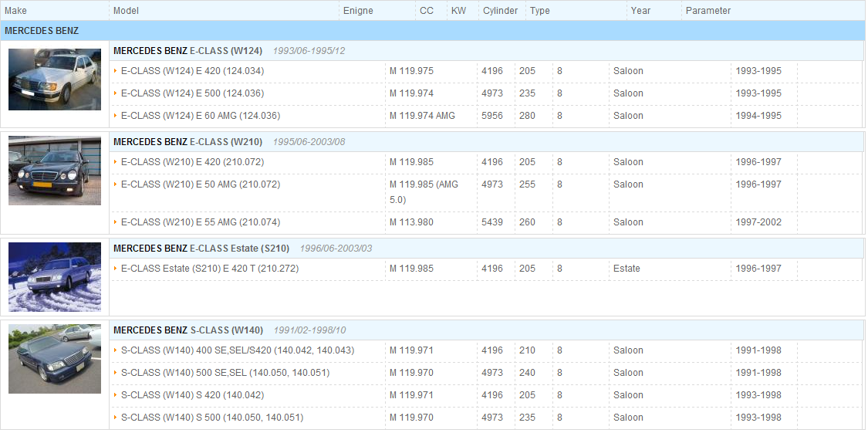Select E-CLASS (W124) E 60 AMG (124.036)
The width and height of the screenshot is (868, 433).
(x=201, y=116)
